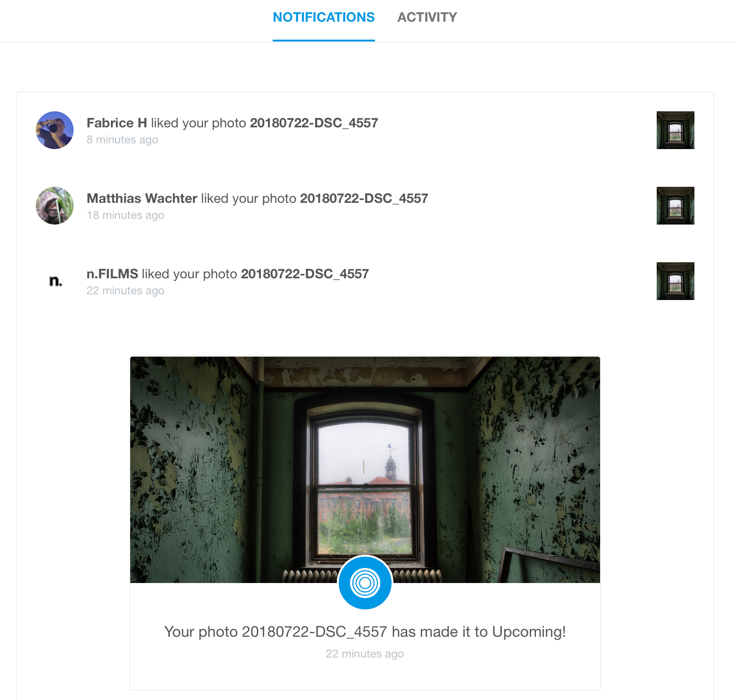Image resolution: width=735 pixels, height=700 pixels.
Task: Open the n.FILMS username link
Action: coord(112,274)
